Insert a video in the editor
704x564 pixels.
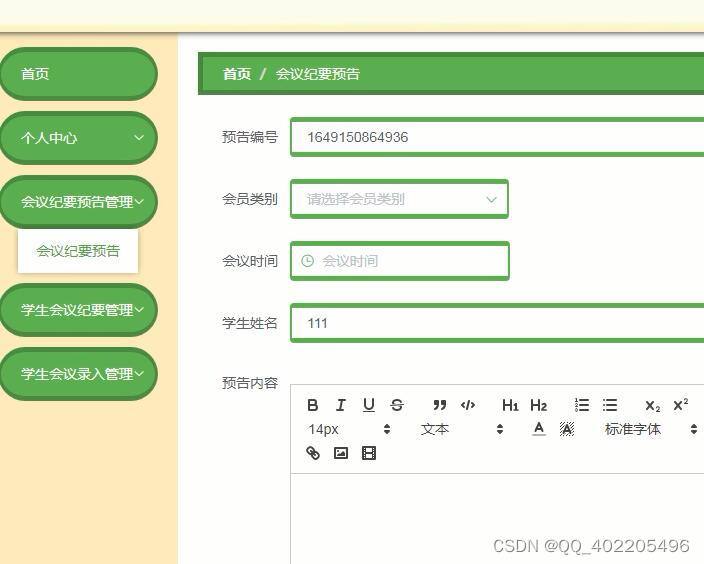point(369,453)
